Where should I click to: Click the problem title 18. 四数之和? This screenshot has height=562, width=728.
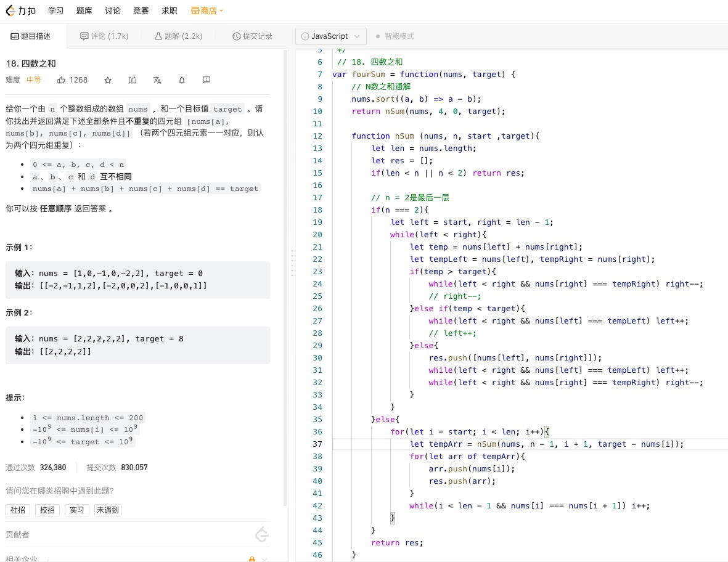tap(31, 63)
